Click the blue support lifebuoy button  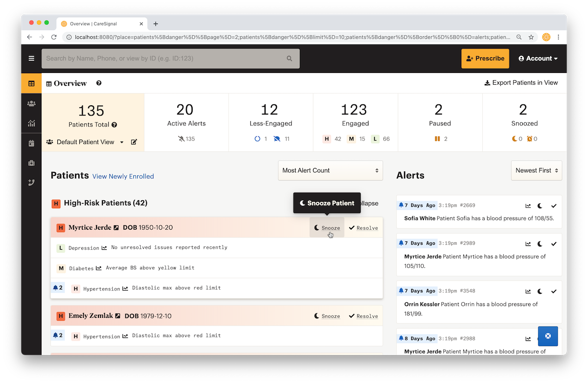tap(548, 336)
